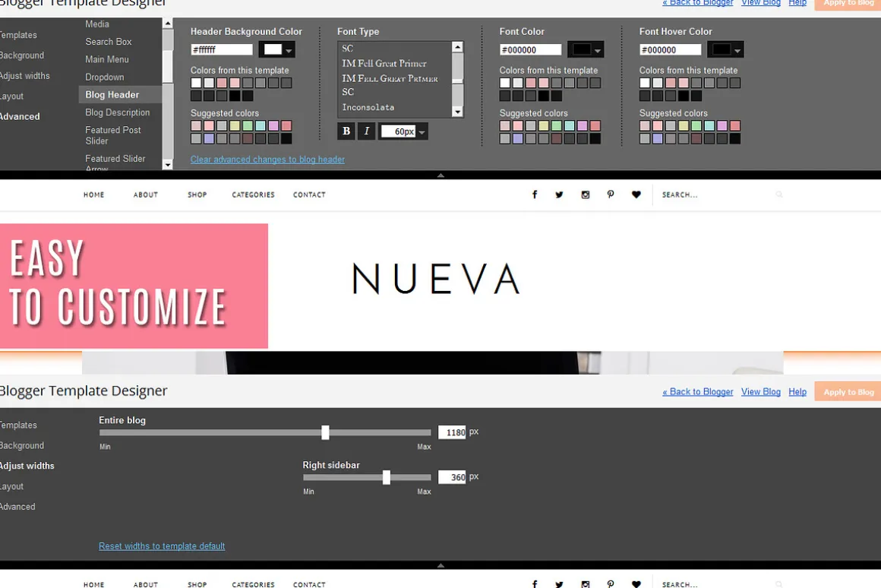Click heart icon in upper blog navbar
881x588 pixels.
click(636, 194)
